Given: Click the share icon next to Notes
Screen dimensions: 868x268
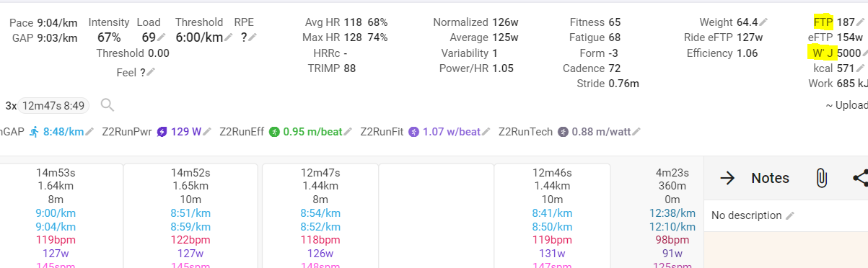Looking at the screenshot, I should click(860, 178).
